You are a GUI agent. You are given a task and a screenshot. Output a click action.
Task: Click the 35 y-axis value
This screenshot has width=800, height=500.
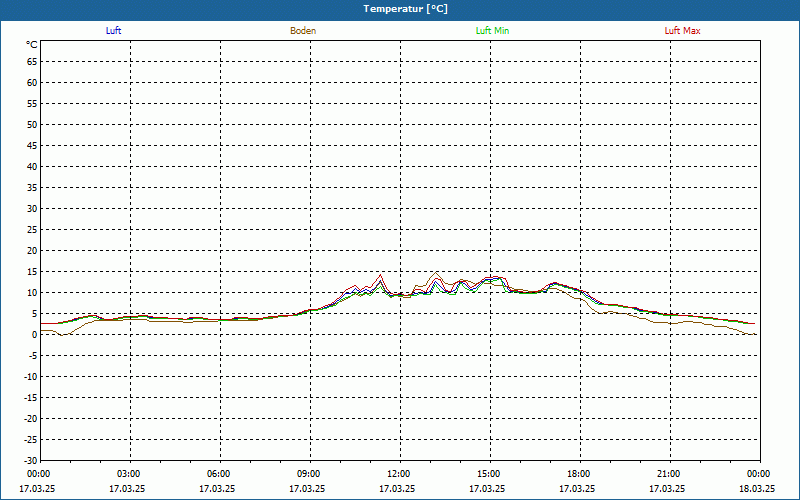point(32,188)
